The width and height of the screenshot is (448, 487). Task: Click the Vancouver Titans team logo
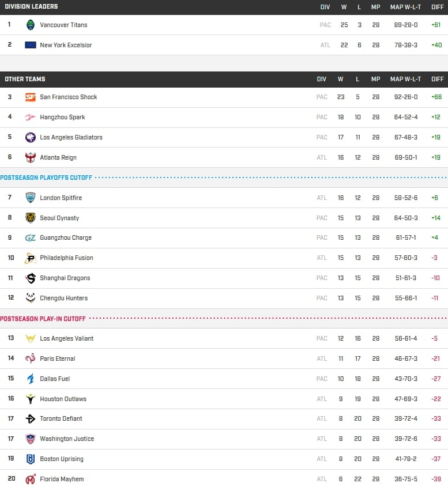point(31,25)
